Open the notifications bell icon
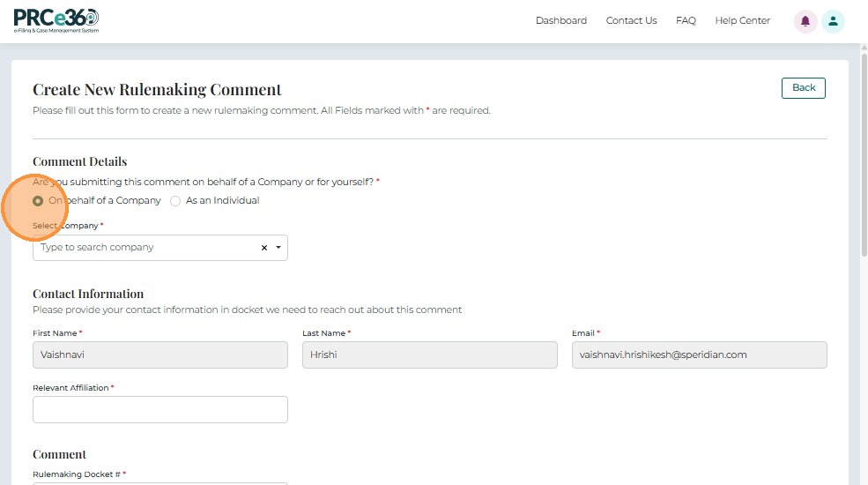This screenshot has width=868, height=485. pyautogui.click(x=805, y=21)
